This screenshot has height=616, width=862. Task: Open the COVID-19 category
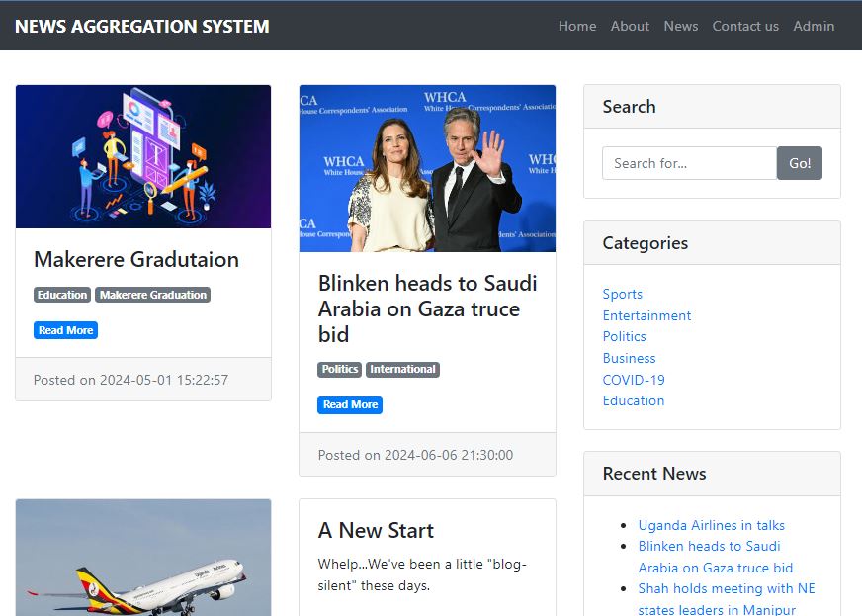point(635,379)
